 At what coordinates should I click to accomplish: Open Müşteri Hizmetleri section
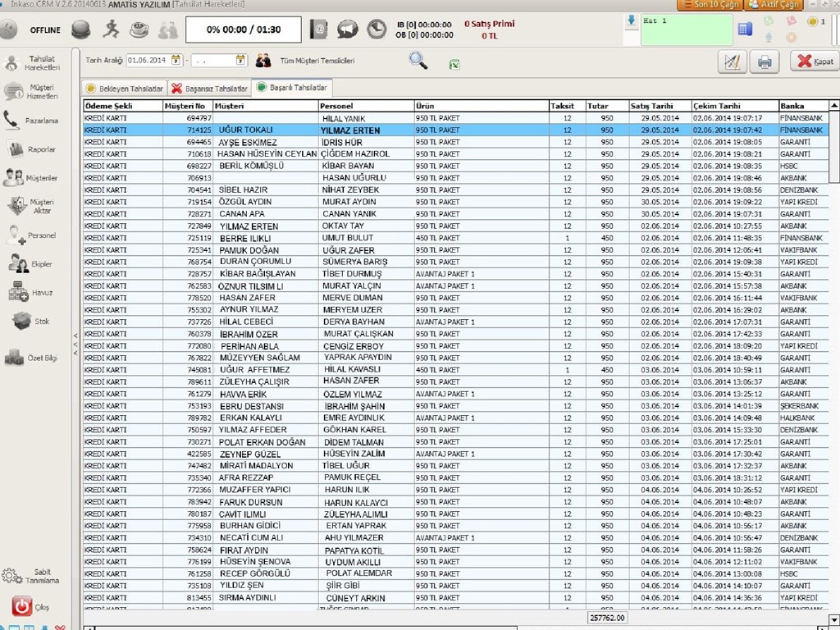(33, 92)
